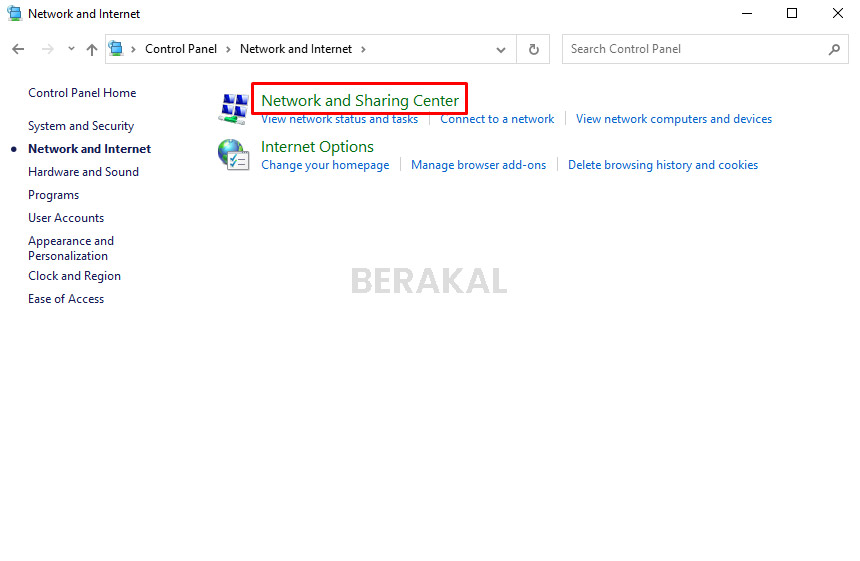Maximize the Network and Internet window
The width and height of the screenshot is (860, 561).
[x=792, y=13]
